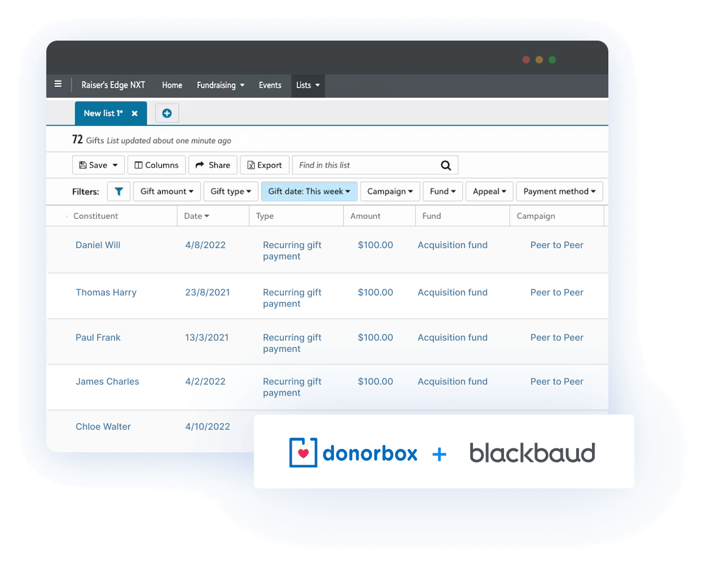Screen dimensions: 728x582
Task: Open the Events menu item
Action: (x=270, y=85)
